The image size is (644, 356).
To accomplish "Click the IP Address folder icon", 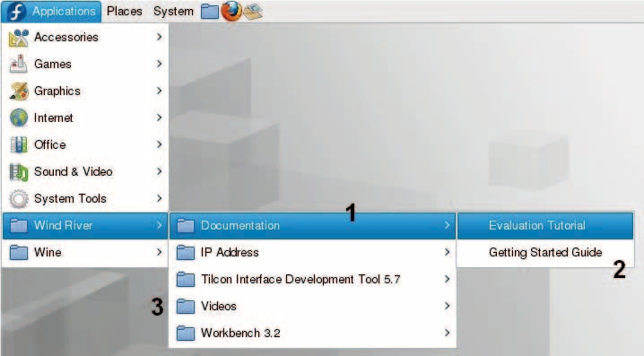I will point(186,252).
